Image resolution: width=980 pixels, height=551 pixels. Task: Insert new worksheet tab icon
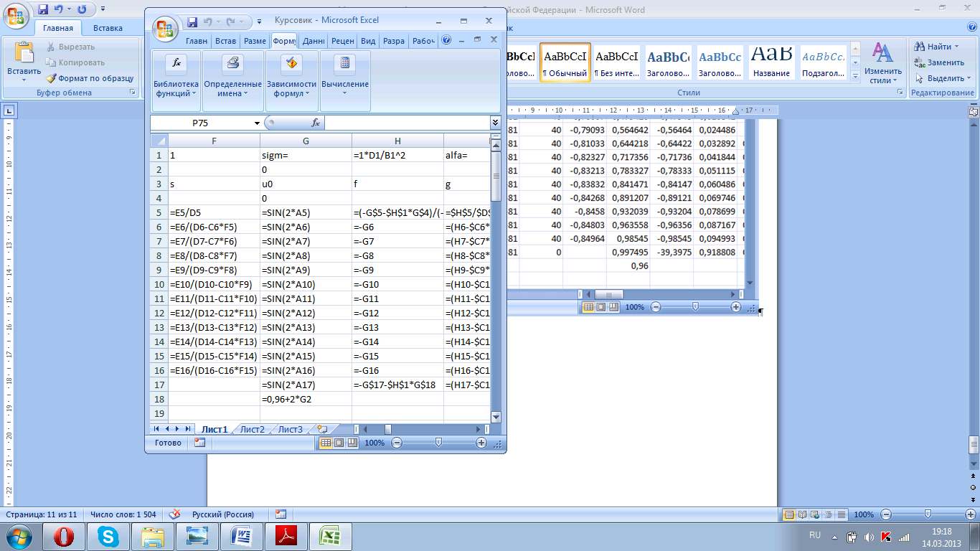pos(323,429)
